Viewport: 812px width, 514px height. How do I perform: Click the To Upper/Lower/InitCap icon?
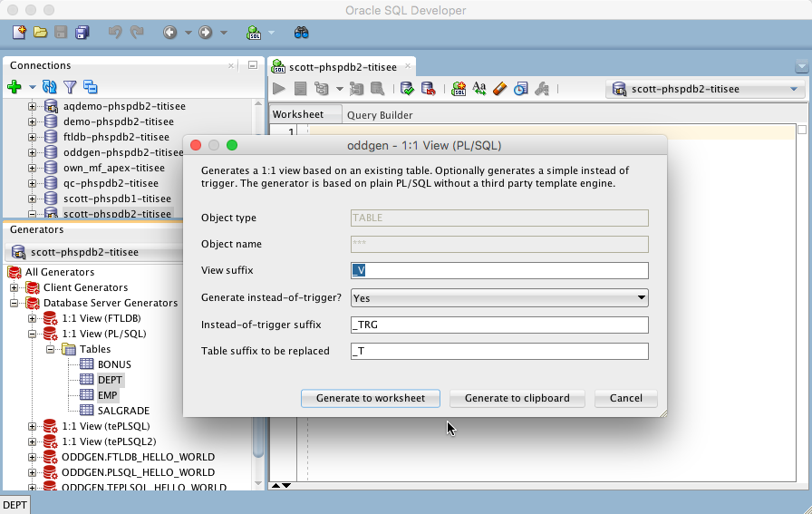(479, 89)
